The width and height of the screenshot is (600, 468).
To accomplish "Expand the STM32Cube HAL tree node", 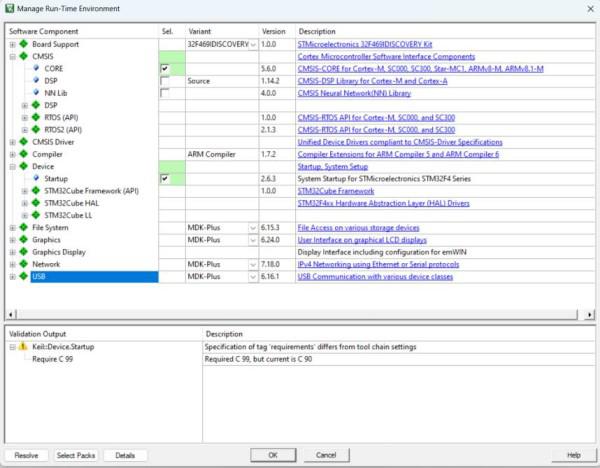I will coord(25,204).
